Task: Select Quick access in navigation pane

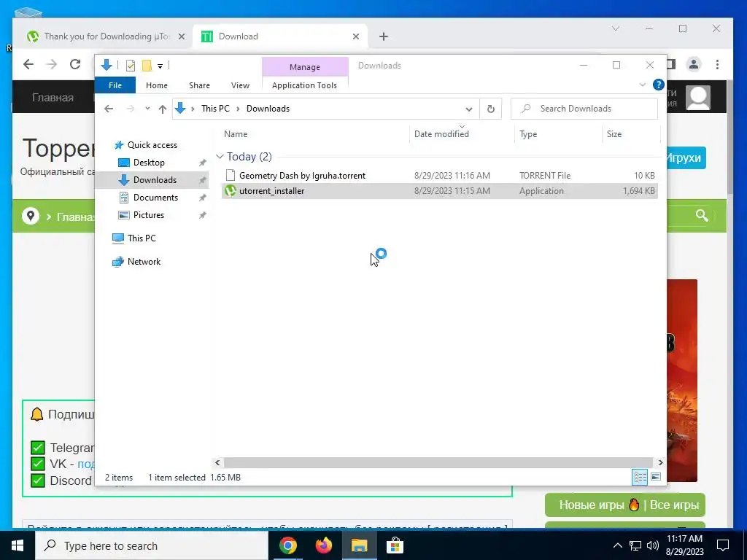Action: coord(152,145)
